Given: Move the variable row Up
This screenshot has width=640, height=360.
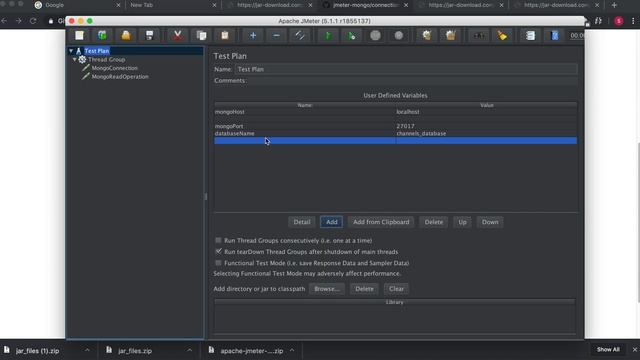Looking at the screenshot, I should coord(462,222).
